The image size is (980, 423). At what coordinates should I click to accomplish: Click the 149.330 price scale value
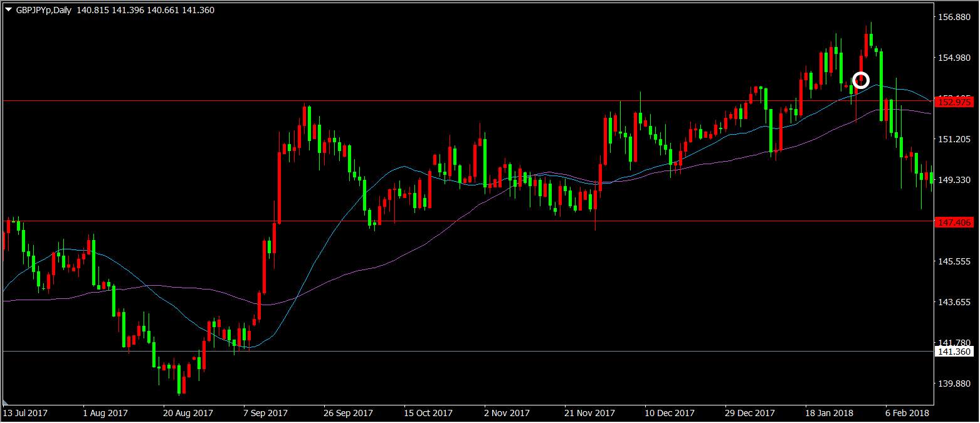[x=953, y=180]
